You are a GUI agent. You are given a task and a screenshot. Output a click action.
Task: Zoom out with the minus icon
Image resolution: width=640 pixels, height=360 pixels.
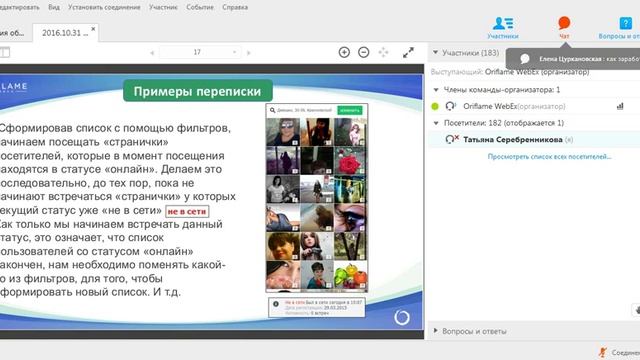364,52
